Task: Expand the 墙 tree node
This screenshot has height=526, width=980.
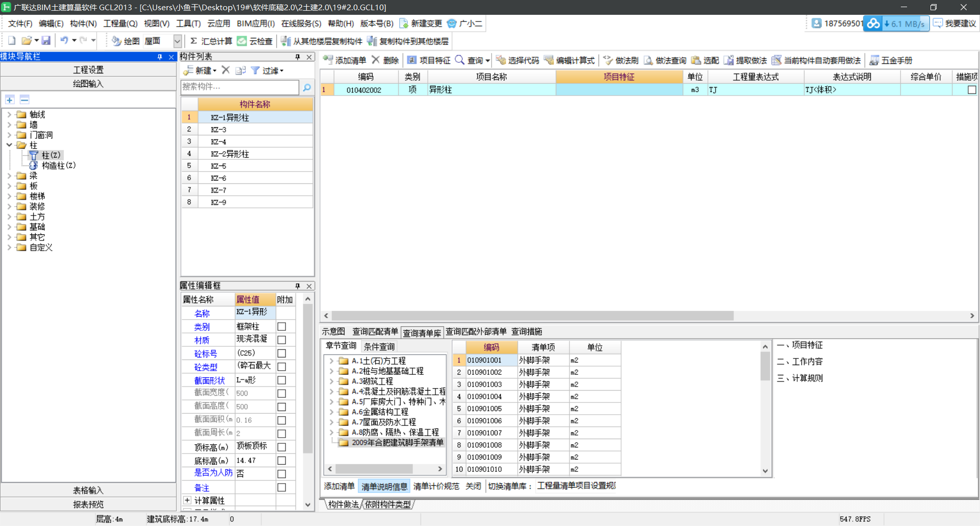Action: 9,125
